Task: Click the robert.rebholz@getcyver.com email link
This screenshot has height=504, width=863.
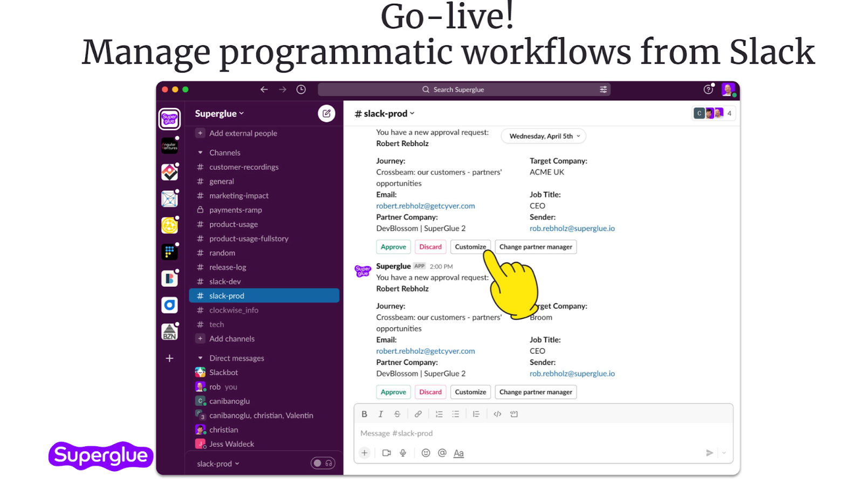Action: [x=426, y=205]
